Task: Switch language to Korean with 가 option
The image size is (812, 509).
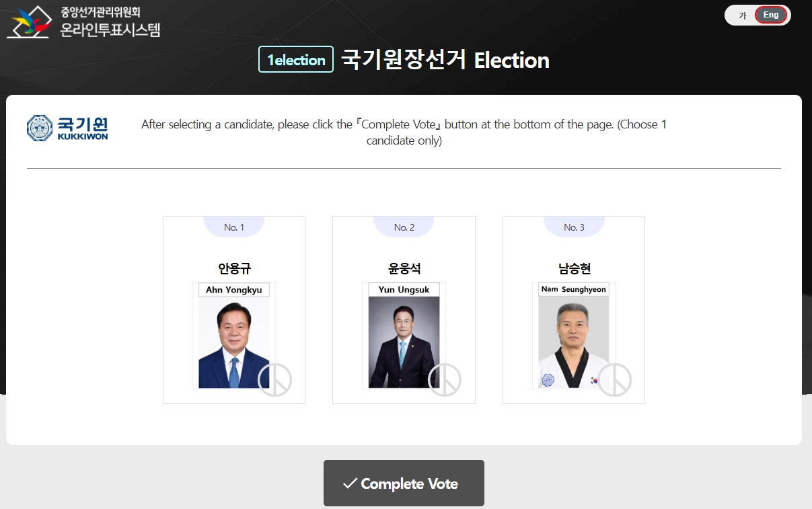Action: 743,15
